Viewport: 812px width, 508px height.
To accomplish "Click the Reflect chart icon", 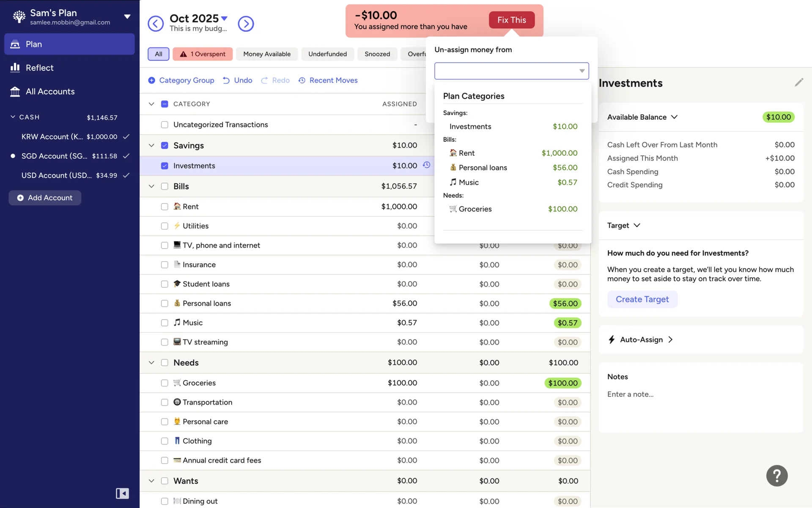I will click(x=15, y=68).
